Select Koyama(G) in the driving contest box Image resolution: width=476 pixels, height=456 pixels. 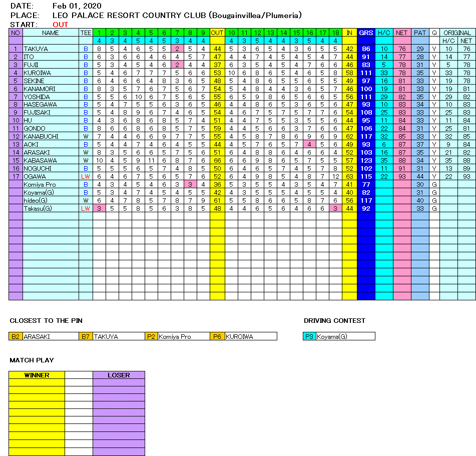click(x=332, y=337)
